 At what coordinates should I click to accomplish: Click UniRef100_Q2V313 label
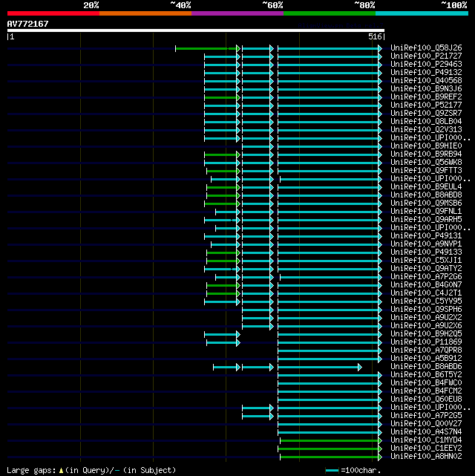point(426,130)
